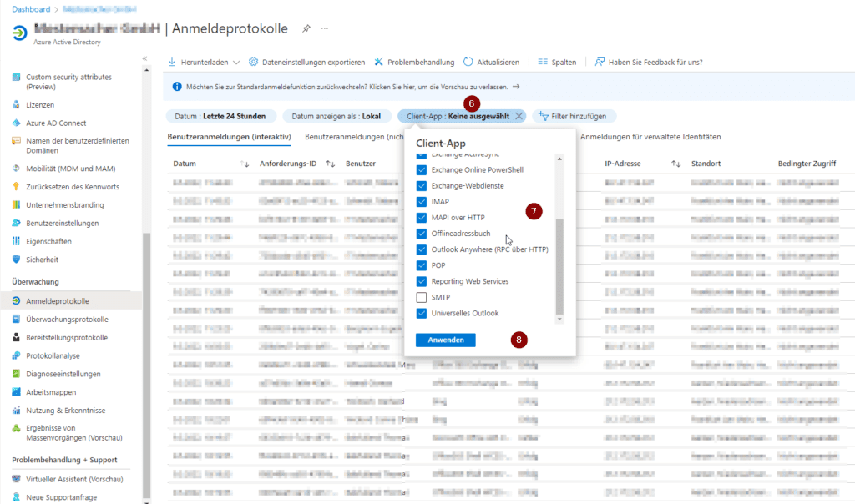
Task: Click the Sicherheit shield icon
Action: coord(16,260)
